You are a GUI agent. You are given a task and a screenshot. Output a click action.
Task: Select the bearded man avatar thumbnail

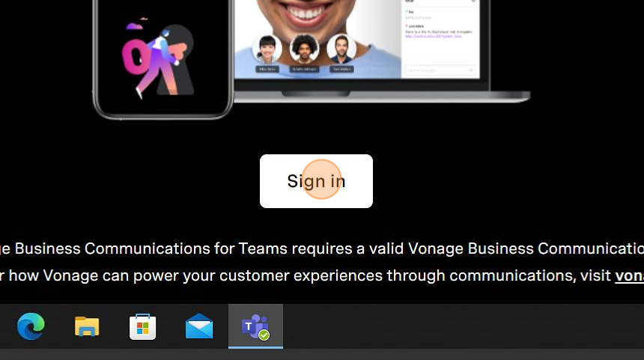click(341, 49)
